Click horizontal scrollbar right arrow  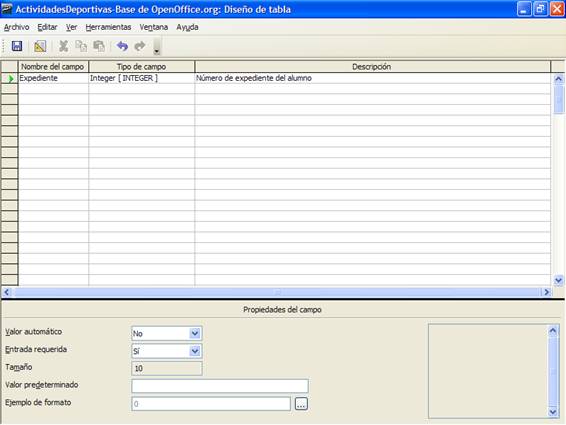547,292
